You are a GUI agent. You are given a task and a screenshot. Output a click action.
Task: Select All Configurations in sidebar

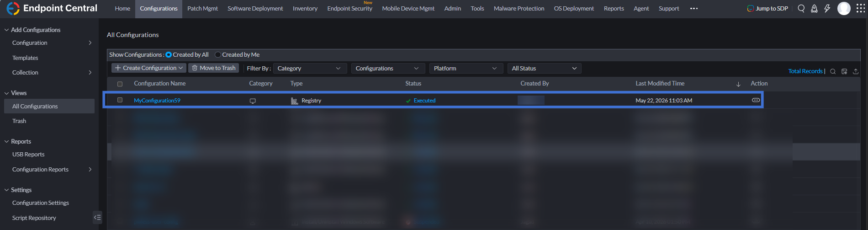tap(49, 106)
